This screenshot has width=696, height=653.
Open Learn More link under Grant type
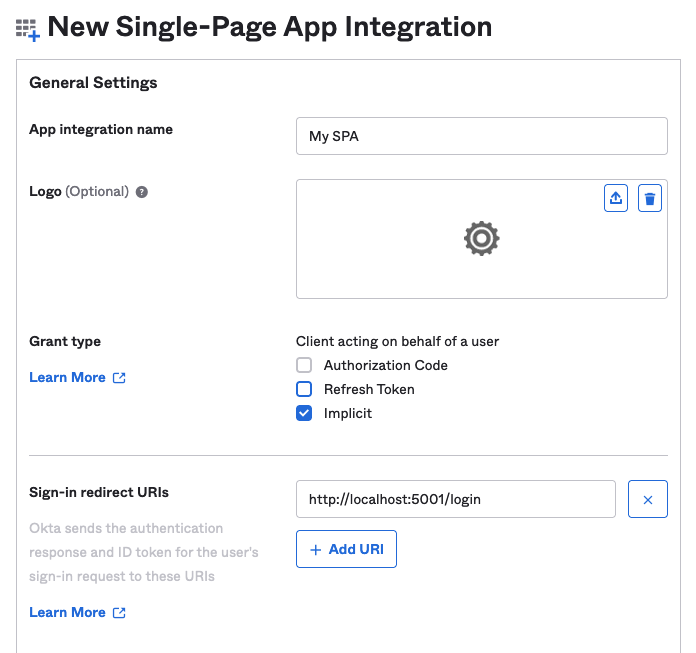click(67, 377)
